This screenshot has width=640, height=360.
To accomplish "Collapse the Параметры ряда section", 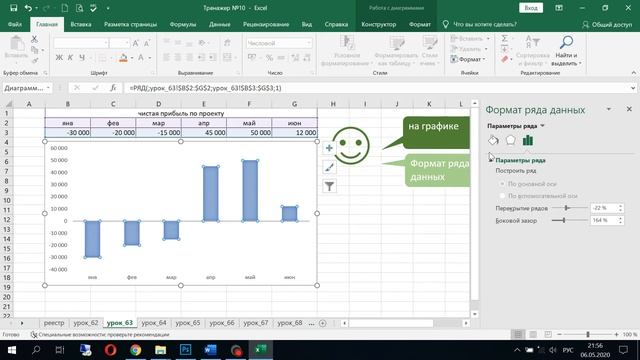I will click(x=491, y=160).
